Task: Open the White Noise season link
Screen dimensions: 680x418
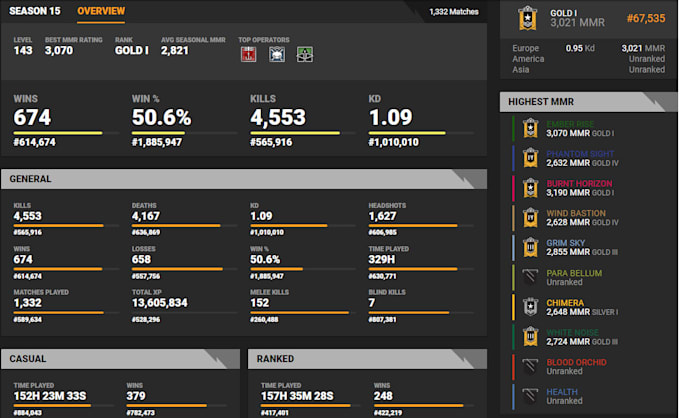Action: click(572, 333)
